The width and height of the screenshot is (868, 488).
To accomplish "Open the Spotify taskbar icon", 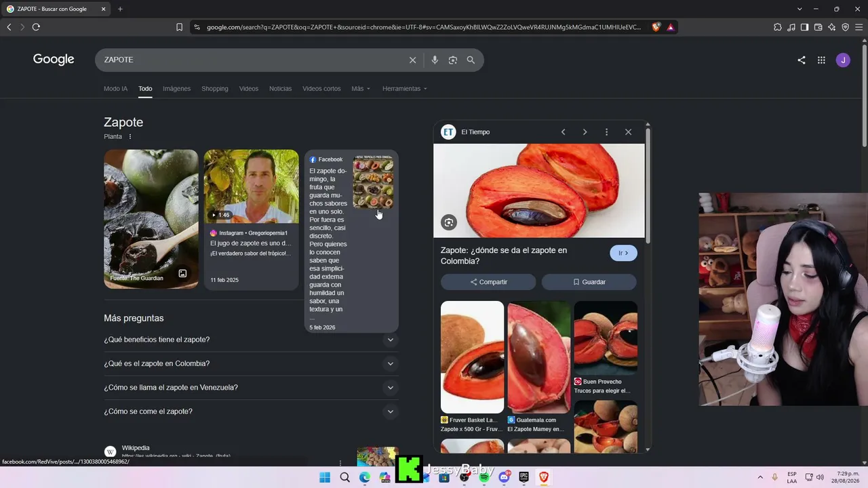I will tap(484, 477).
